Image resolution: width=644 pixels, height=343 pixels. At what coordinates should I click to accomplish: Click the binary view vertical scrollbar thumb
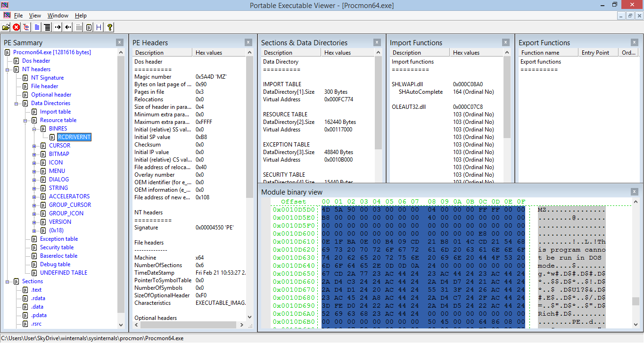pos(636,302)
